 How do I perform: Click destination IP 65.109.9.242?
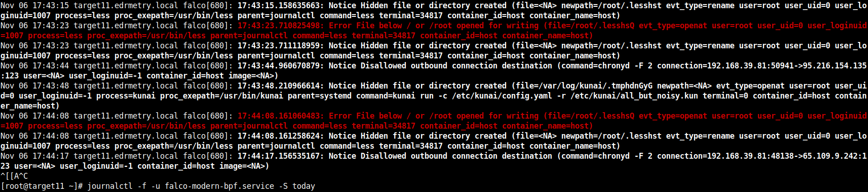(x=830, y=156)
